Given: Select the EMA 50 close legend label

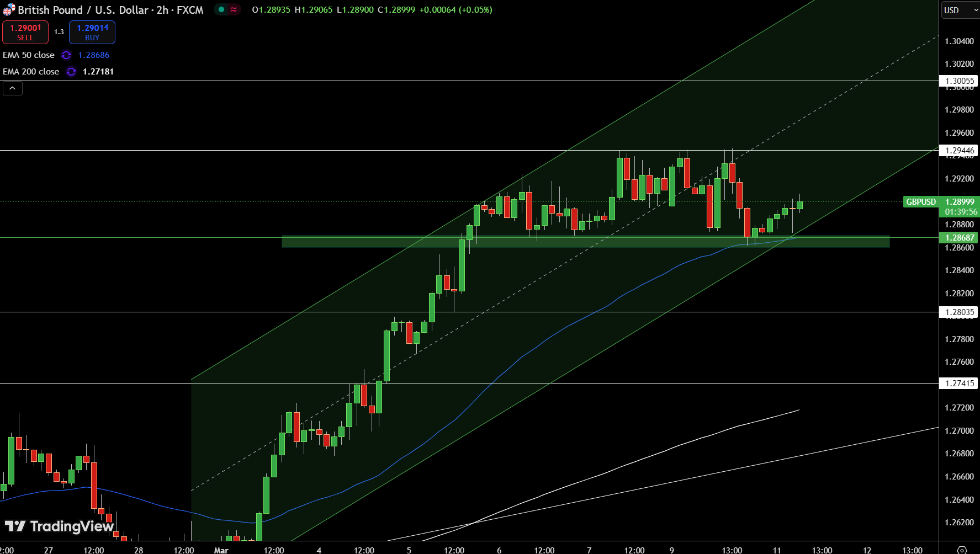Looking at the screenshot, I should (29, 55).
